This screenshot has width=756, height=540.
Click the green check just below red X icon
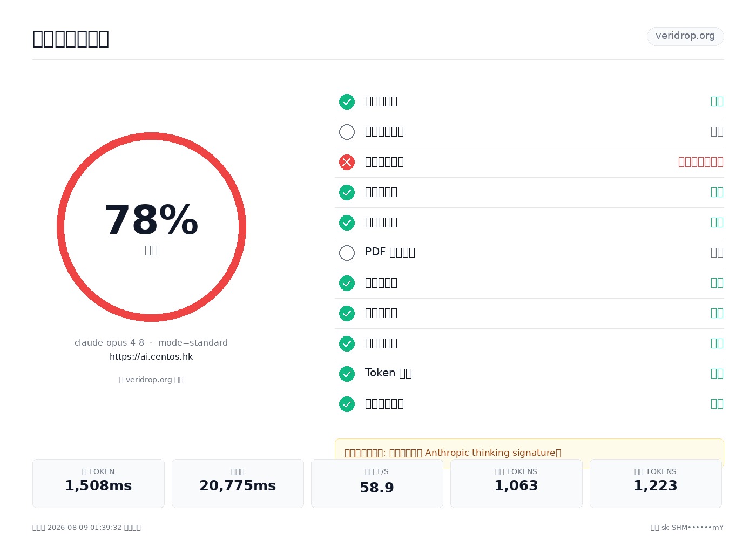point(347,192)
